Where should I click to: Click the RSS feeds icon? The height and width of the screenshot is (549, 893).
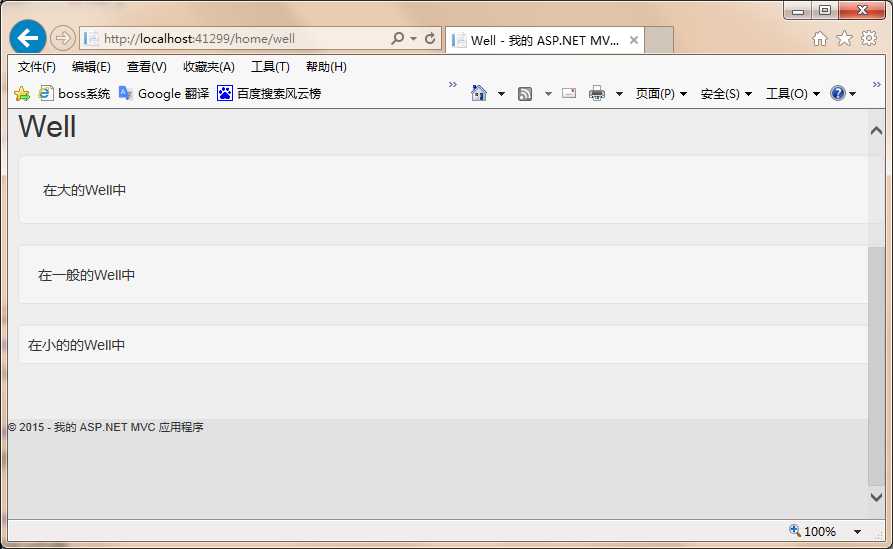point(525,94)
